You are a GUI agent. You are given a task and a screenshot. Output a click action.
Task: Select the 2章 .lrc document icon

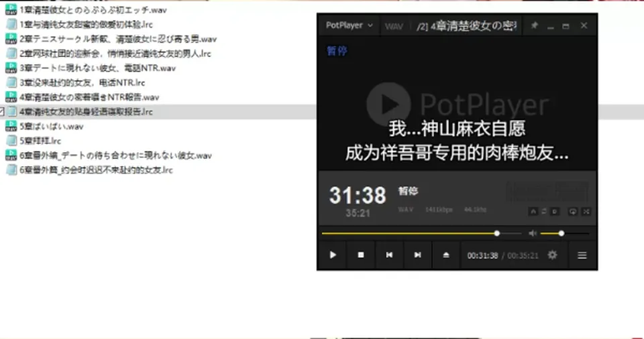(11, 54)
